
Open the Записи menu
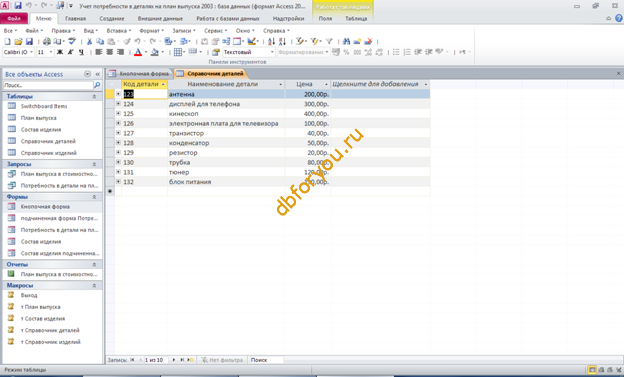[183, 31]
